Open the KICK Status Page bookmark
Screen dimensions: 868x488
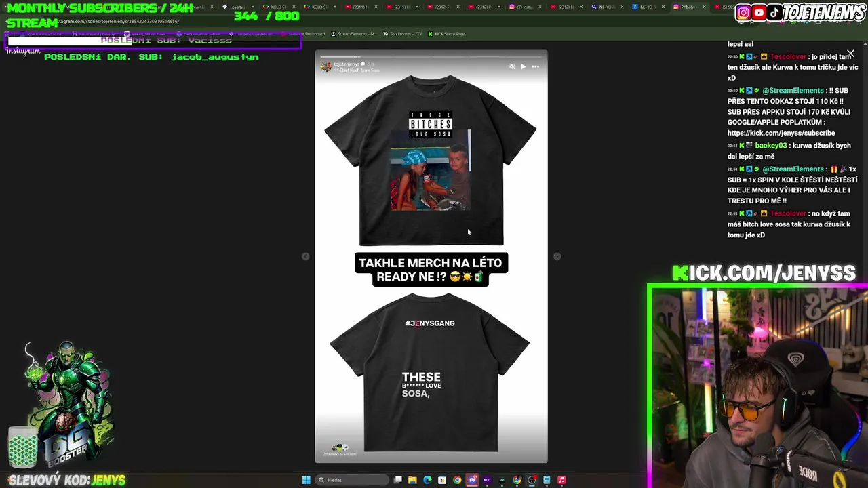[x=446, y=33]
